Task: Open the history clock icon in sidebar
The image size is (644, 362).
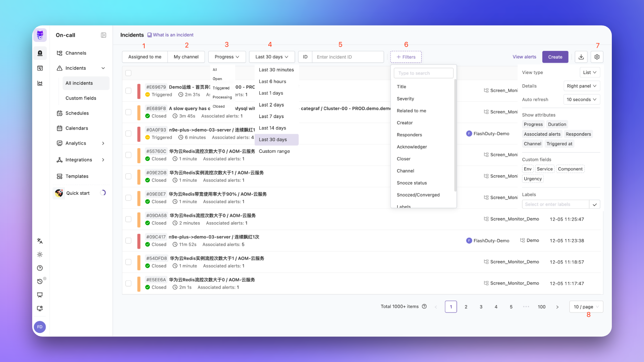Action: [40, 281]
